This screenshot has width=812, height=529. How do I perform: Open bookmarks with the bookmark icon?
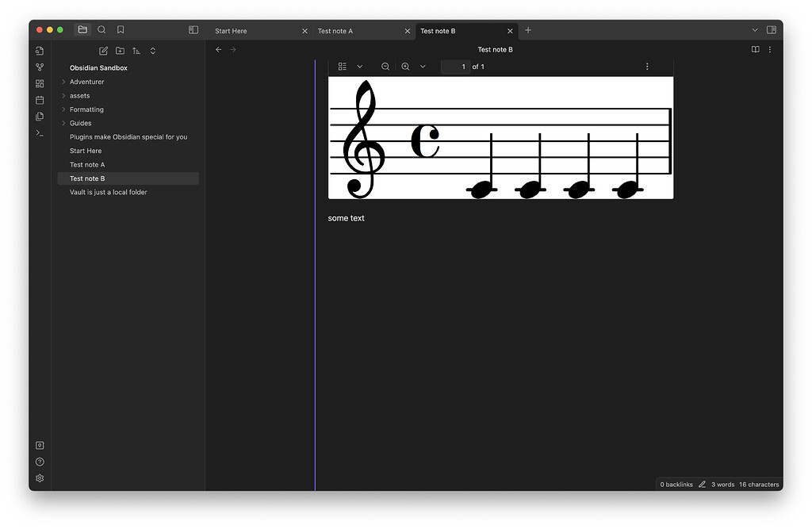tap(120, 29)
